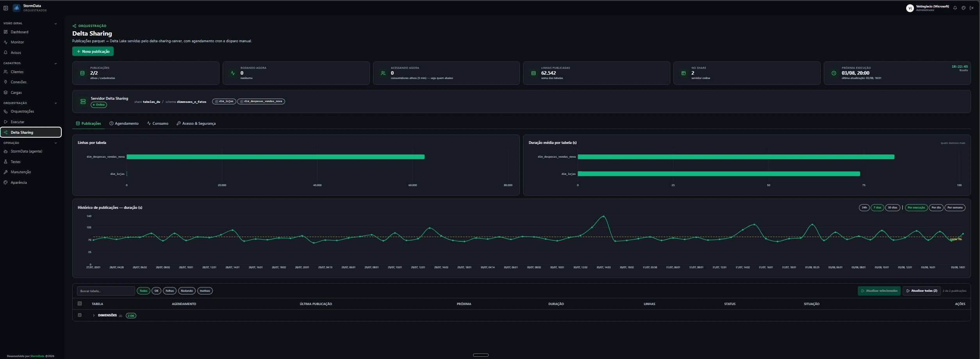The height and width of the screenshot is (359, 980).
Task: Switch to the Acesso & Segurança tab
Action: (x=196, y=124)
